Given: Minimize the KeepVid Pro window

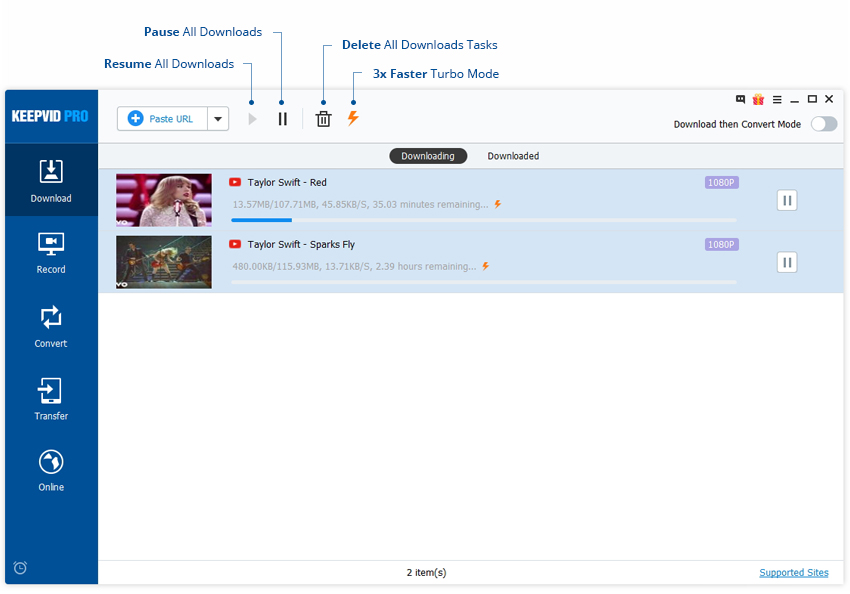Looking at the screenshot, I should tap(795, 100).
